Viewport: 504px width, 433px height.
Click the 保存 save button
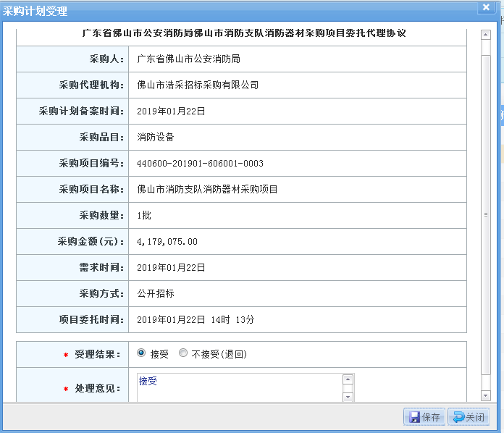(424, 417)
